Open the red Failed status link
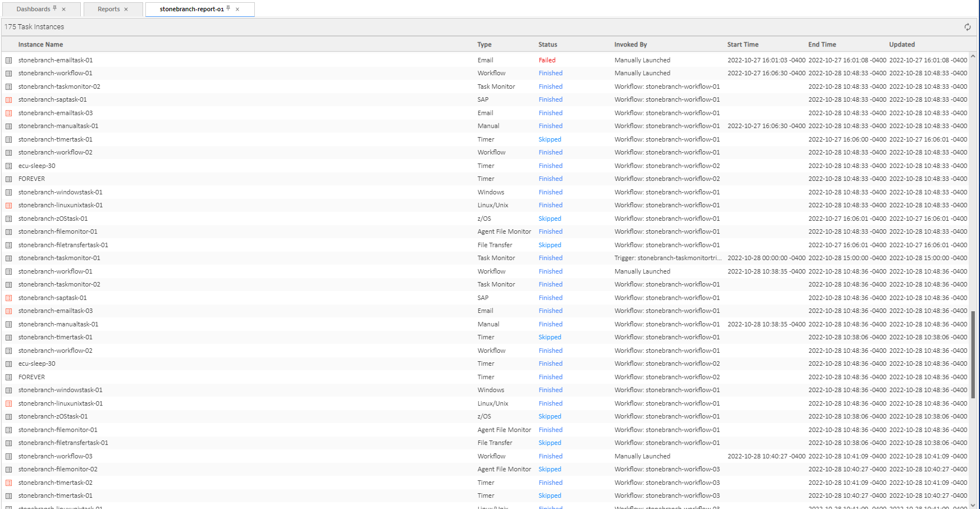Image resolution: width=980 pixels, height=509 pixels. point(547,60)
